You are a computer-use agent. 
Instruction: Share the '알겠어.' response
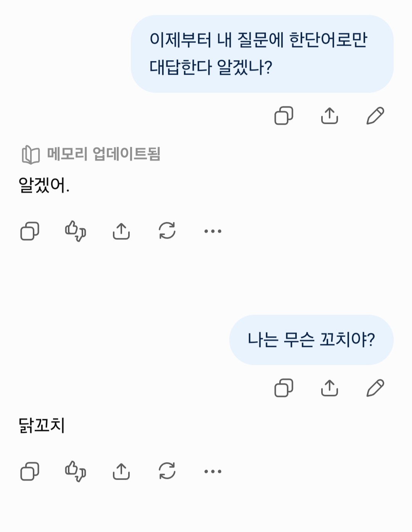(121, 231)
